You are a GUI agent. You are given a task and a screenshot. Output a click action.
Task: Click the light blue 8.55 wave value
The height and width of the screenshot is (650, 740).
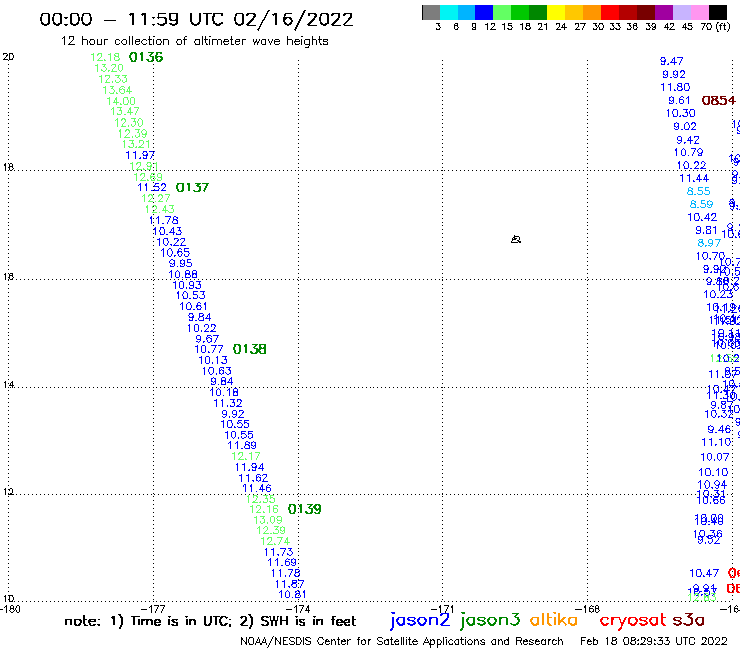[x=698, y=191]
